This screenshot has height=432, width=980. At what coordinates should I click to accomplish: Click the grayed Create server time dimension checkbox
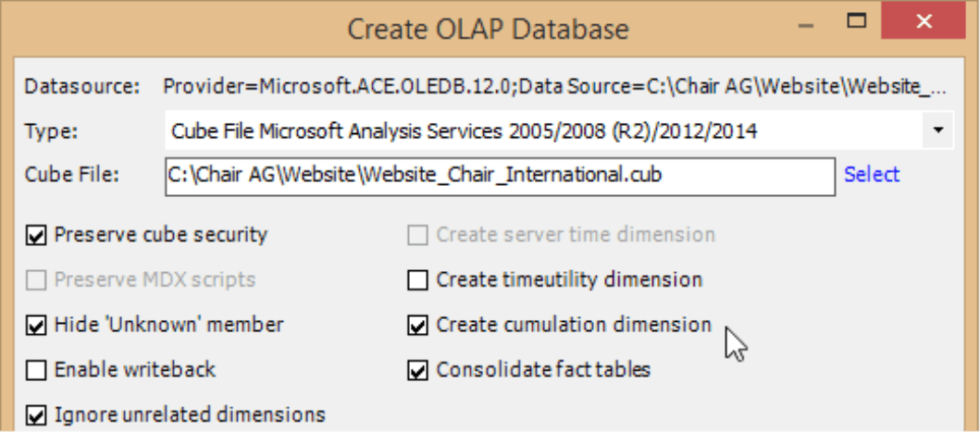coord(418,236)
